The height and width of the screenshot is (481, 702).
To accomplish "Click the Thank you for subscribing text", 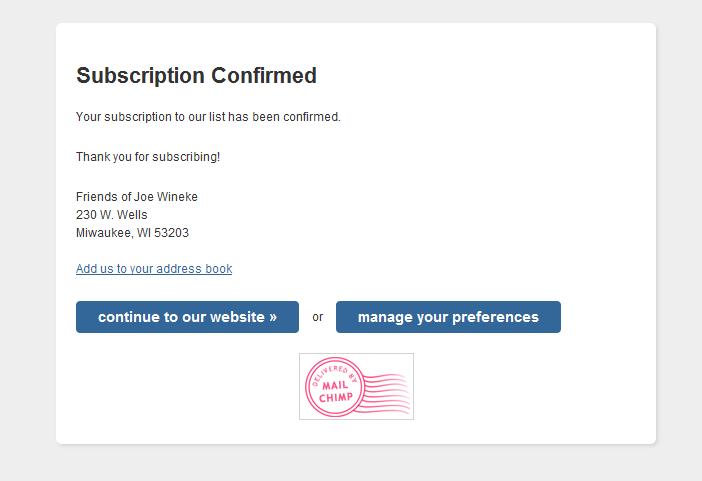I will (x=148, y=157).
